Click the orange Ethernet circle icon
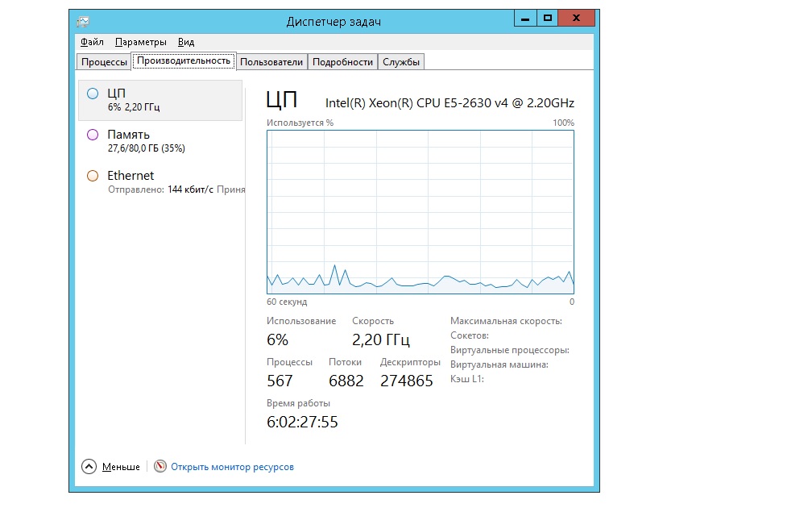This screenshot has height=508, width=812. tap(93, 176)
